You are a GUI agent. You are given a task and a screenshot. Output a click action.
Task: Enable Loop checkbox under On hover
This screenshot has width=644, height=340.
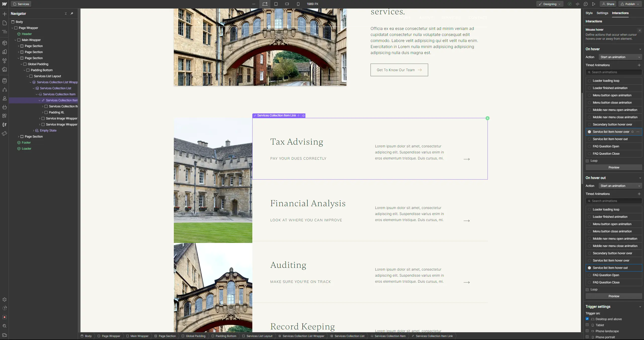(587, 161)
